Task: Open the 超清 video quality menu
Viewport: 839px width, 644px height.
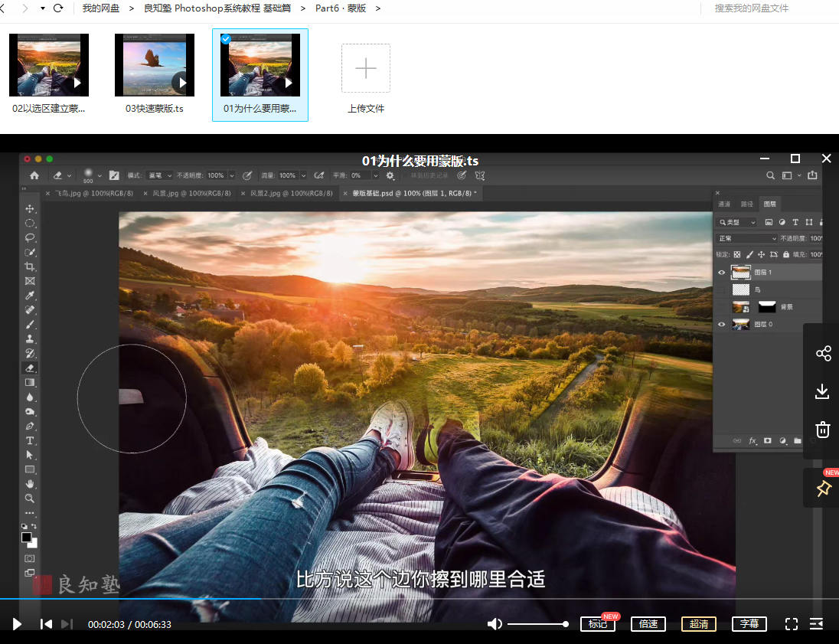Action: tap(699, 624)
